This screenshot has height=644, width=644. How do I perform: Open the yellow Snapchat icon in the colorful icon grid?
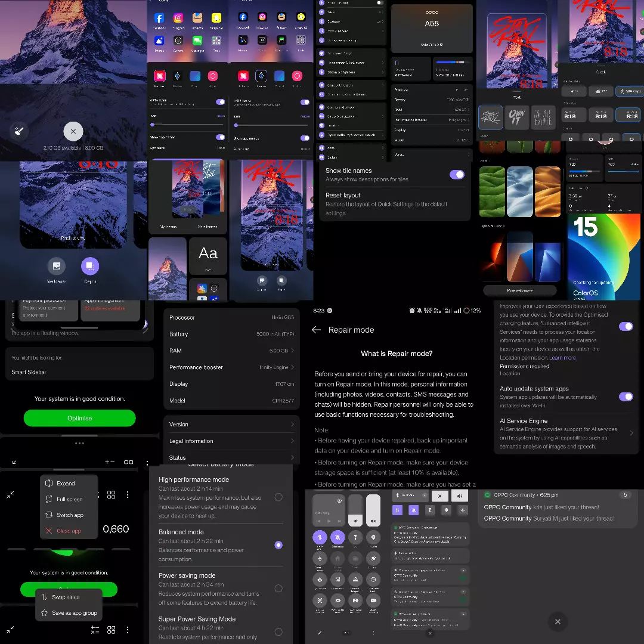(216, 18)
